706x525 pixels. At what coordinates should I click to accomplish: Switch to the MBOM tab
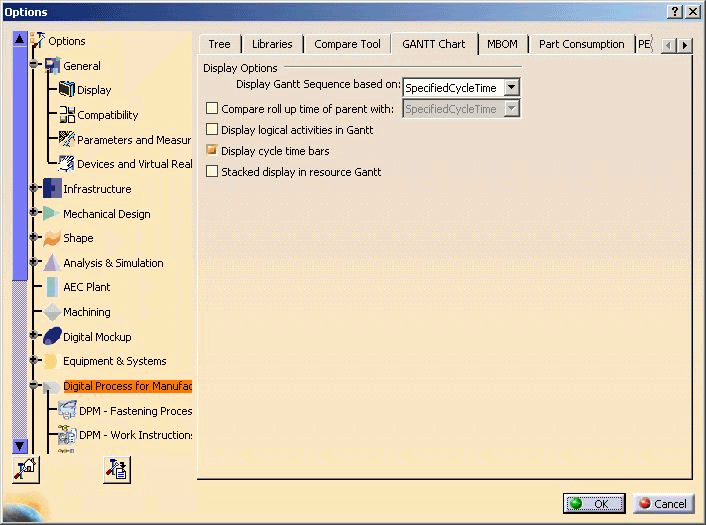[x=502, y=44]
